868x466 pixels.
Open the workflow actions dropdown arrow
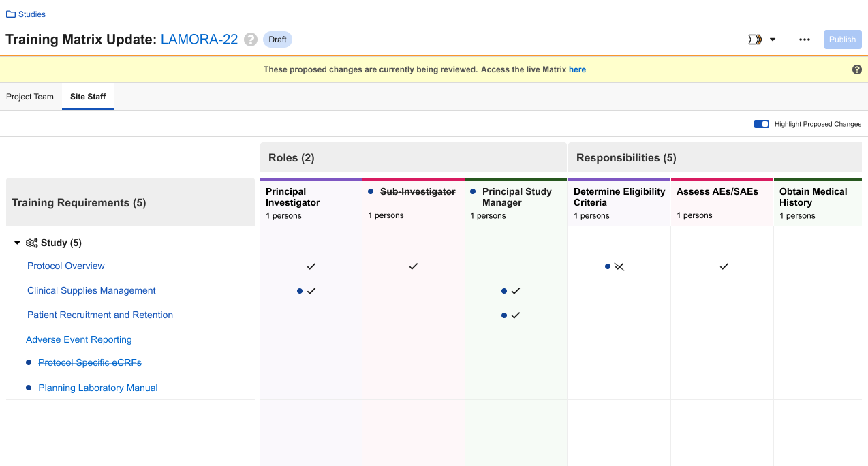tap(773, 40)
